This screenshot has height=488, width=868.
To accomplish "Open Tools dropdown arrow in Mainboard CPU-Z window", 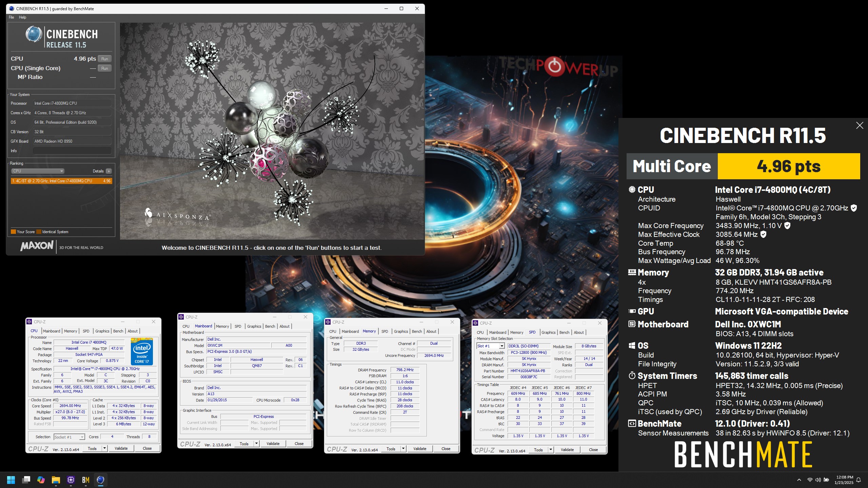I will click(257, 444).
